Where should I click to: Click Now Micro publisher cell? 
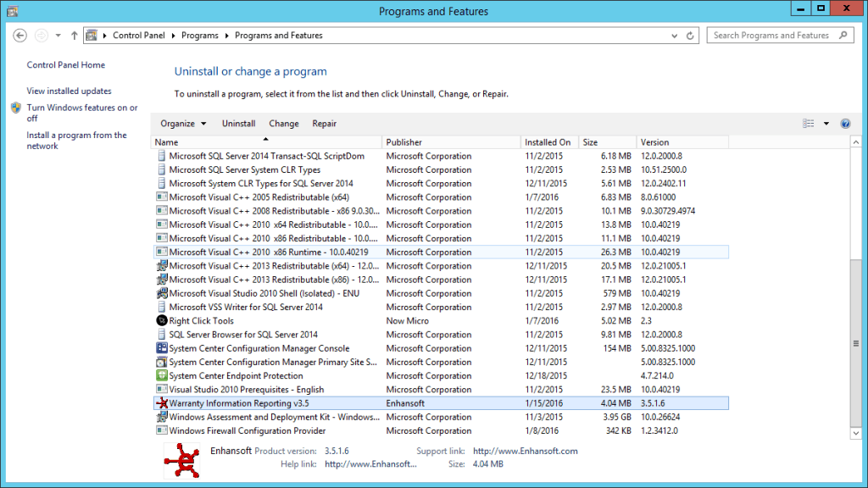tap(408, 321)
